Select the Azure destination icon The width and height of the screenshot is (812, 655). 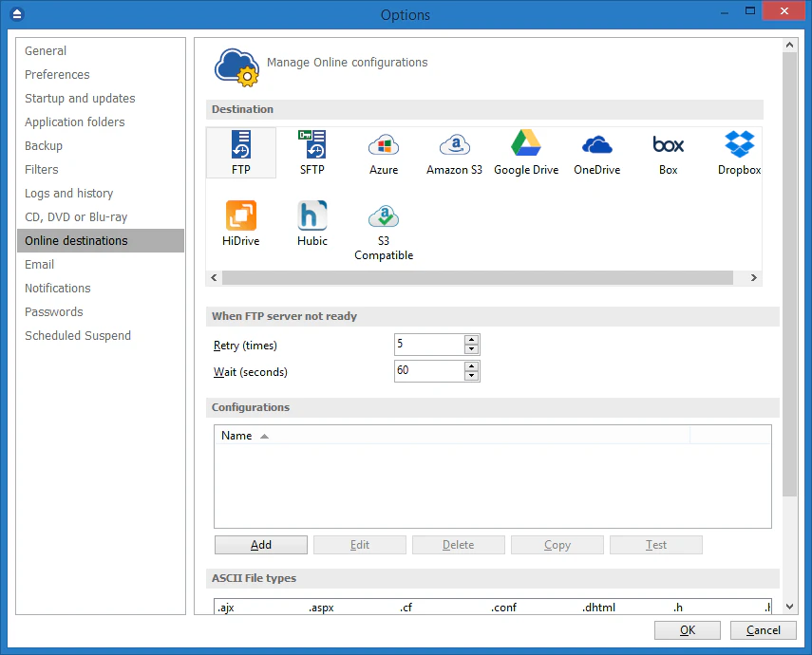click(x=384, y=152)
